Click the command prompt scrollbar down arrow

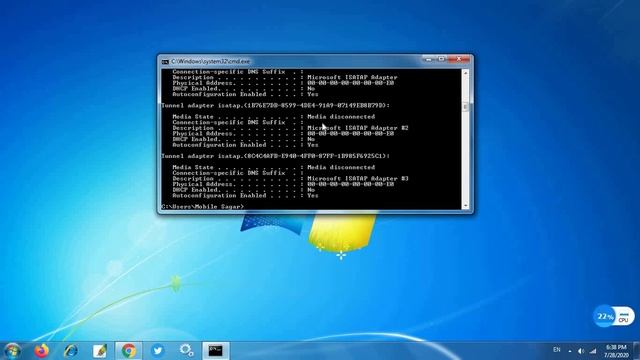465,206
